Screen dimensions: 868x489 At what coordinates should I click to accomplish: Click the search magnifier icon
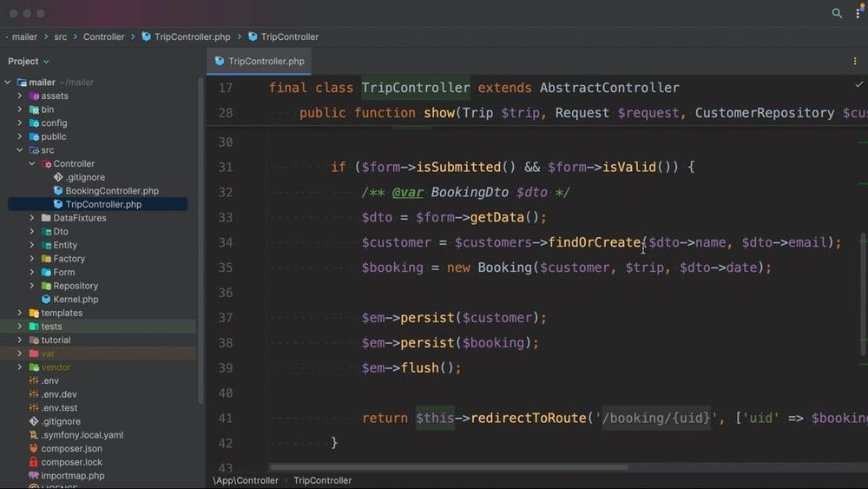pyautogui.click(x=837, y=13)
